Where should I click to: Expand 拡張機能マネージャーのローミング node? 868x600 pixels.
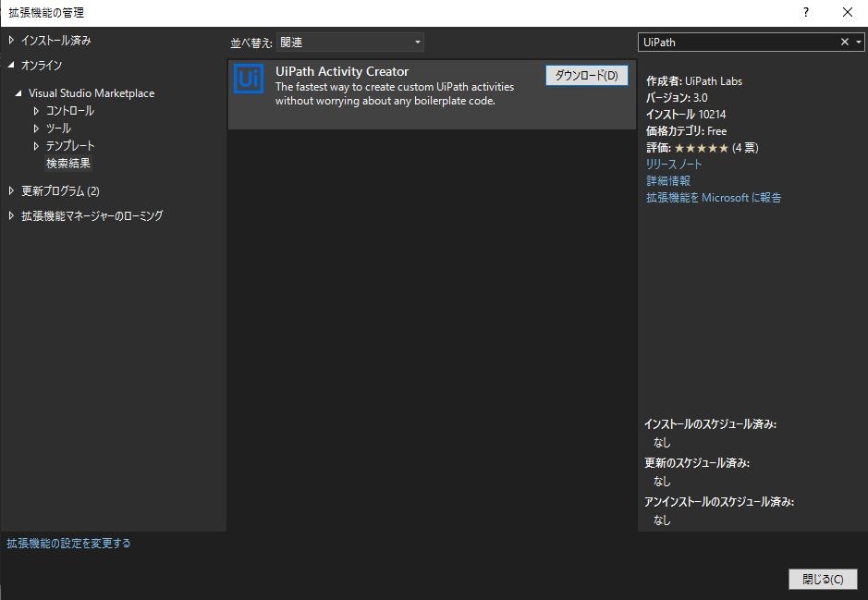click(11, 215)
